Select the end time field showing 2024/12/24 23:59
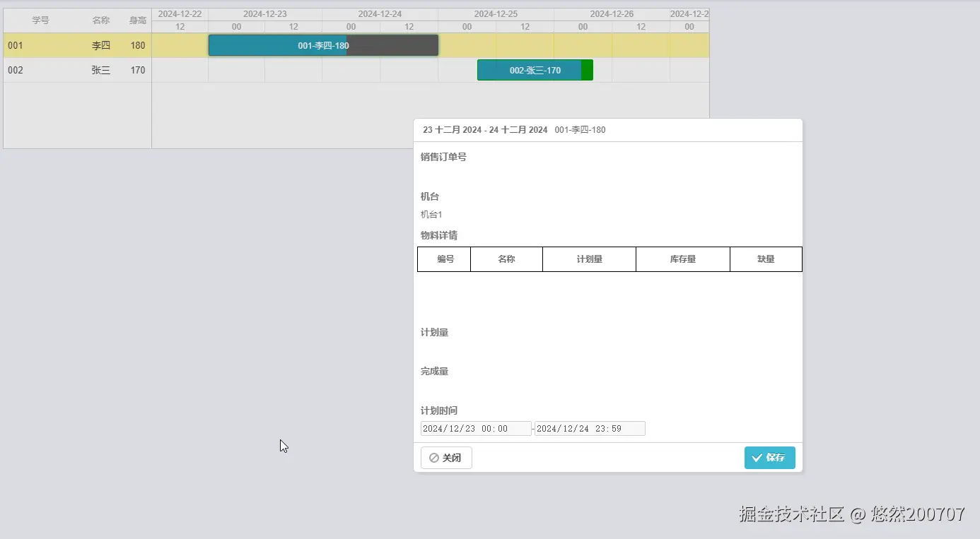The height and width of the screenshot is (539, 980). (x=590, y=428)
